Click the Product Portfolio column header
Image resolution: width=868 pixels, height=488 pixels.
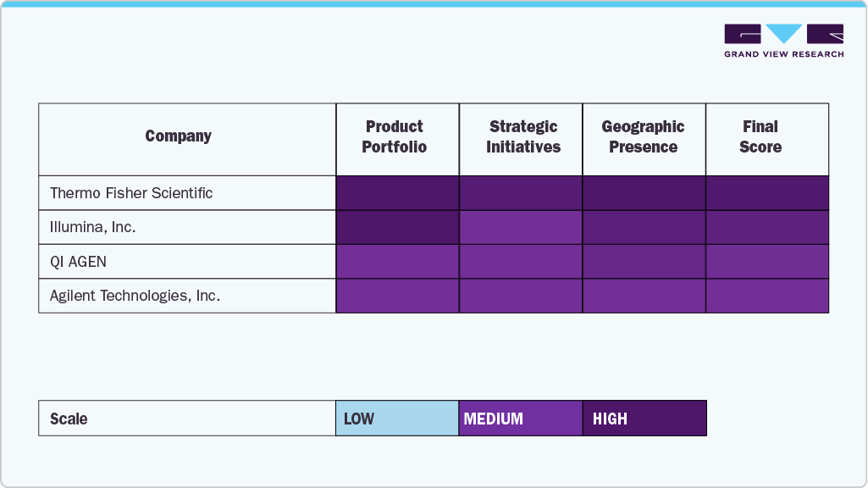tap(395, 136)
